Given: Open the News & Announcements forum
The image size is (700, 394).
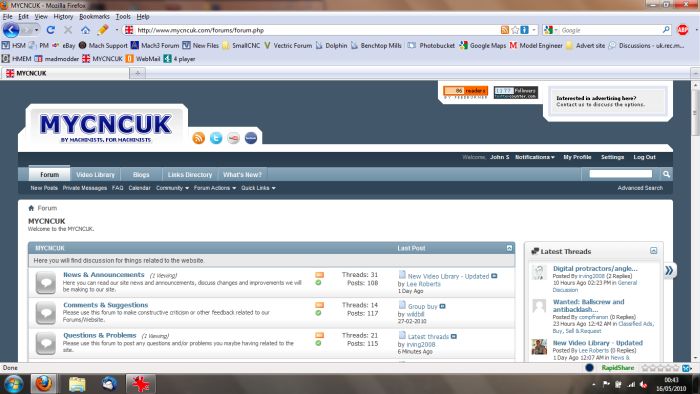Looking at the screenshot, I should pyautogui.click(x=104, y=274).
